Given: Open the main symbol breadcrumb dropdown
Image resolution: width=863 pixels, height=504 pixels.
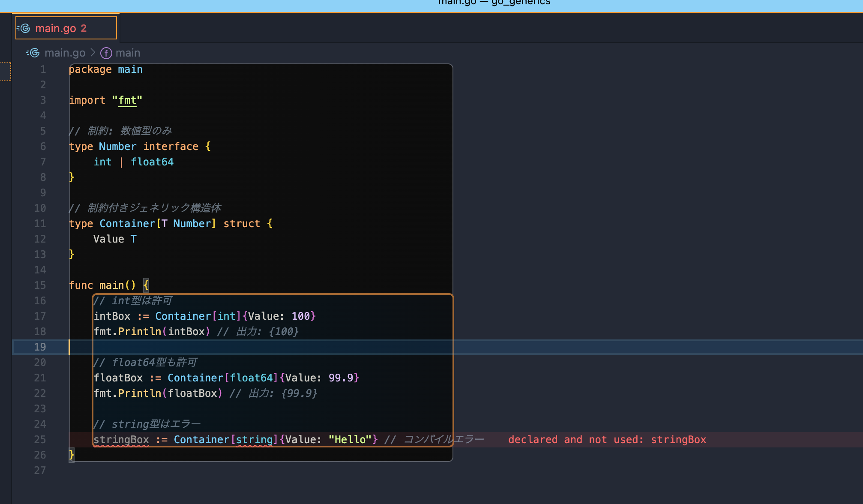Looking at the screenshot, I should [x=128, y=53].
